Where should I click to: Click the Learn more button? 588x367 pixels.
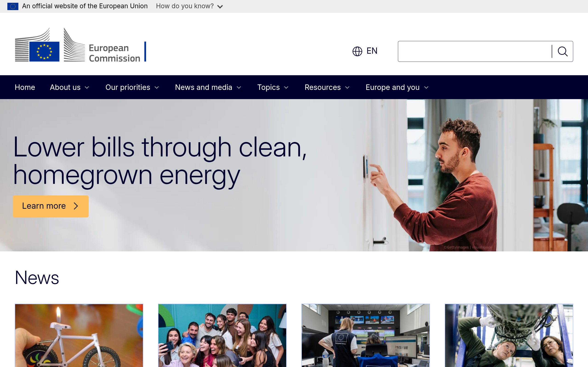(x=51, y=206)
